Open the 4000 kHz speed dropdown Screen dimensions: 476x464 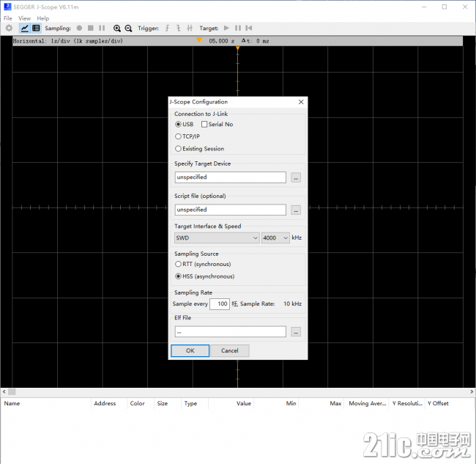(275, 238)
